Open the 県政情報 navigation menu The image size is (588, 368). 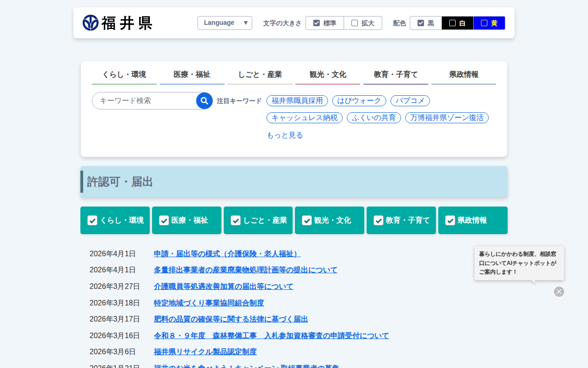[x=464, y=75]
